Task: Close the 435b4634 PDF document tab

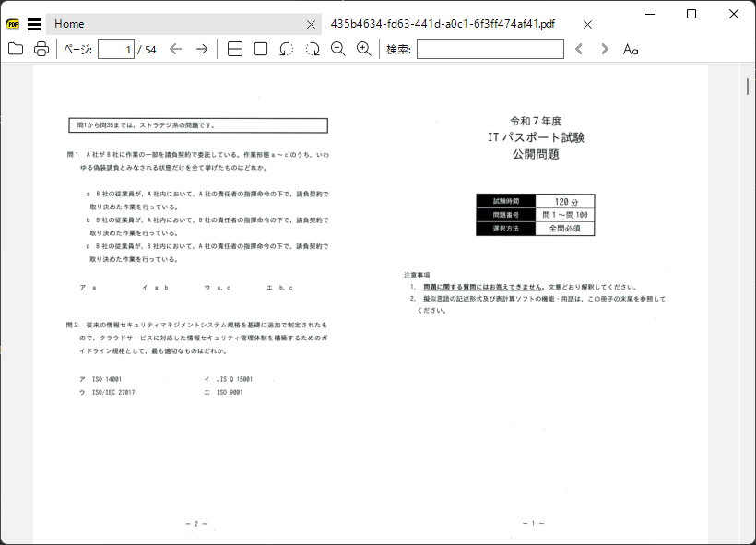Action: coord(587,25)
